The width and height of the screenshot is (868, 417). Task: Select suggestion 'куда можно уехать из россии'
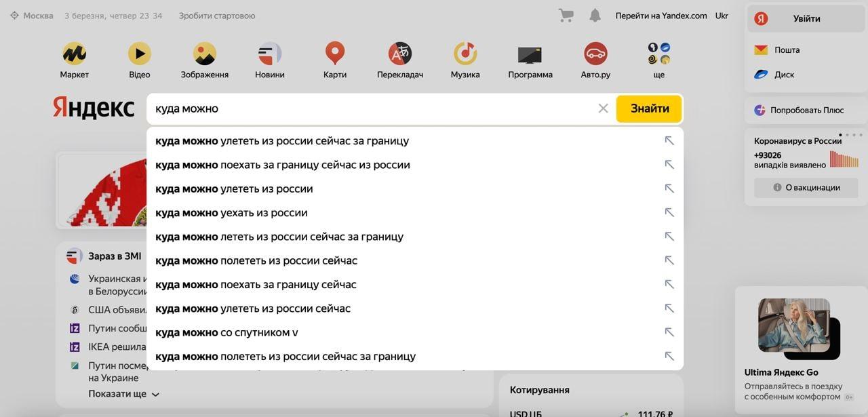click(x=415, y=213)
